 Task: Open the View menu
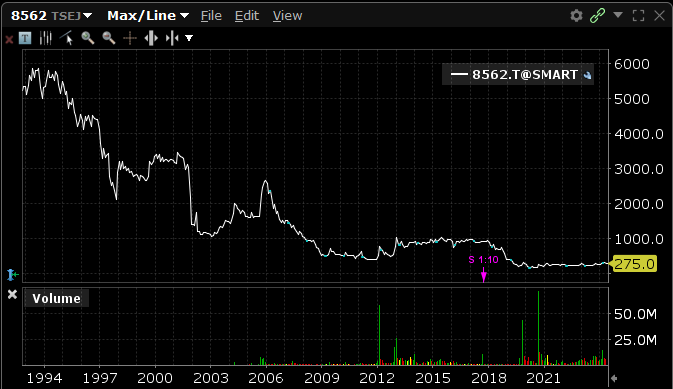287,16
